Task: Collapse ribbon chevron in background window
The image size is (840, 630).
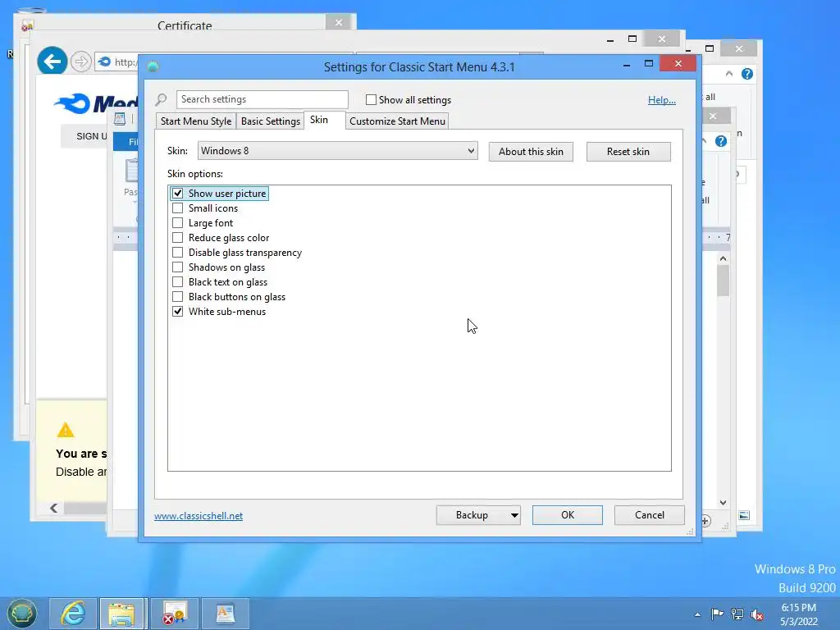Action: pos(729,73)
